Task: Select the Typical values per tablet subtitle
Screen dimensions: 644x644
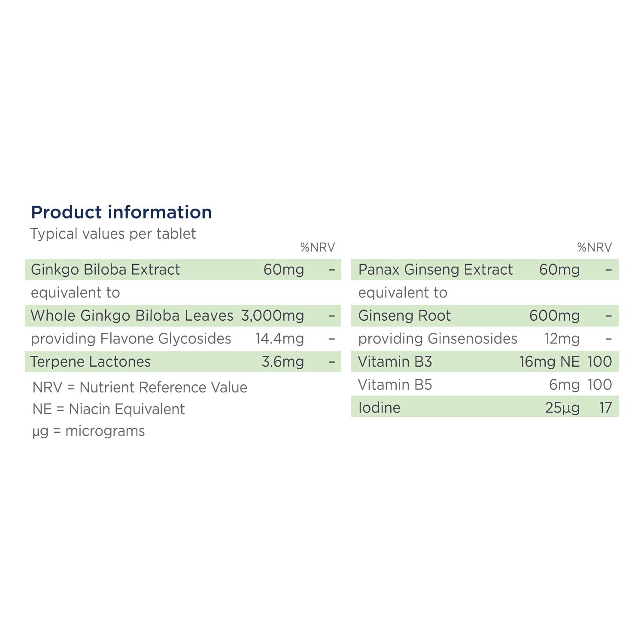Action: pos(113,234)
